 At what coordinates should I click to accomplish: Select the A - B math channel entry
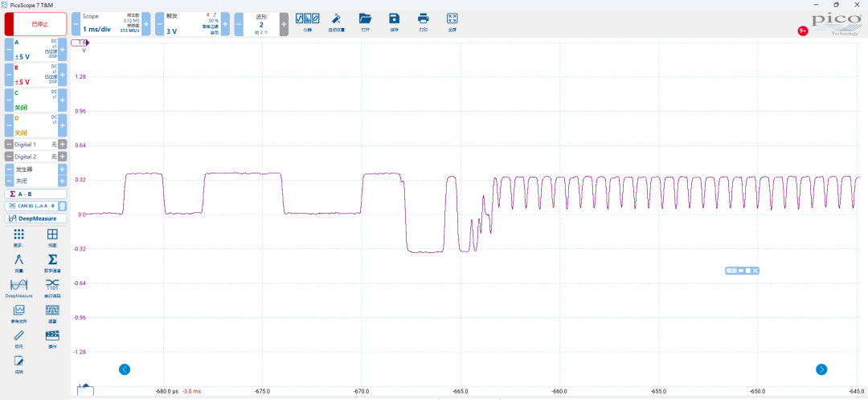[x=35, y=194]
